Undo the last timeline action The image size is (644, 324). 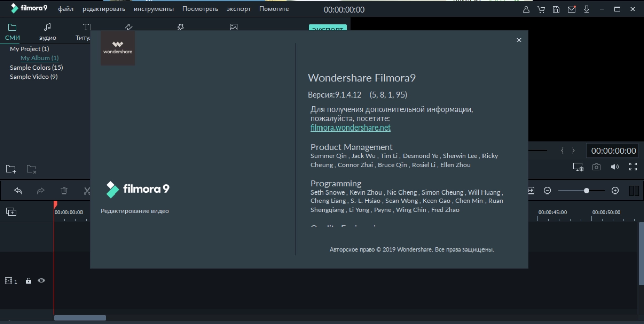[18, 190]
